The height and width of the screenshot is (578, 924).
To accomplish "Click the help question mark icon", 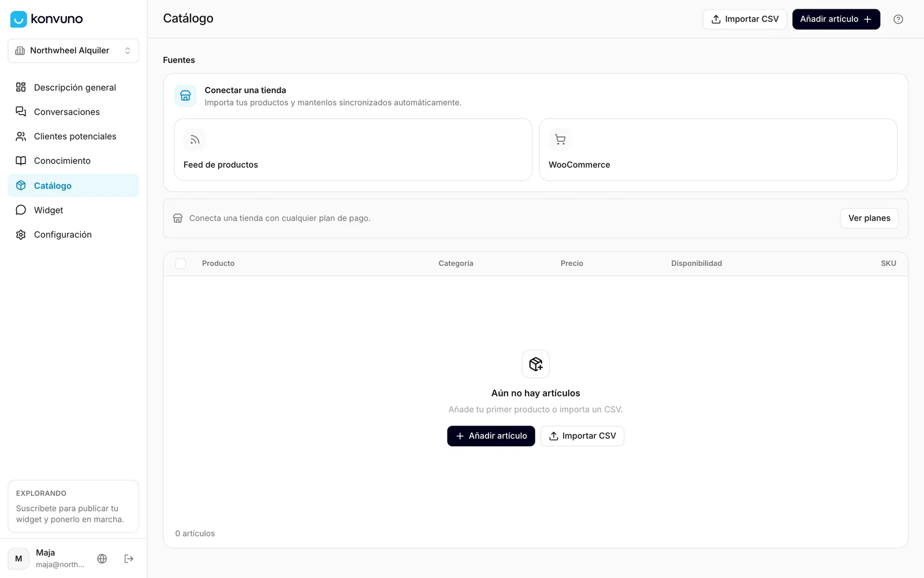I will [898, 19].
